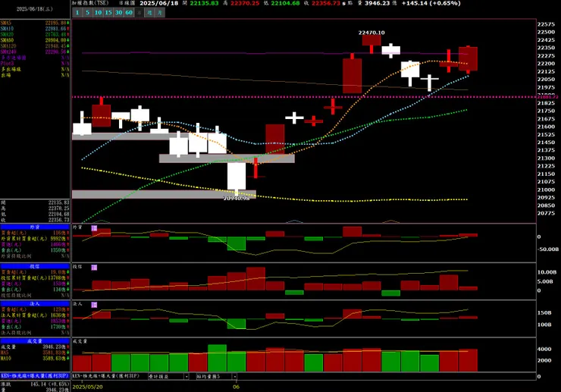Switch to the weekly (週) timeframe
This screenshot has width=561, height=392.
click(149, 13)
